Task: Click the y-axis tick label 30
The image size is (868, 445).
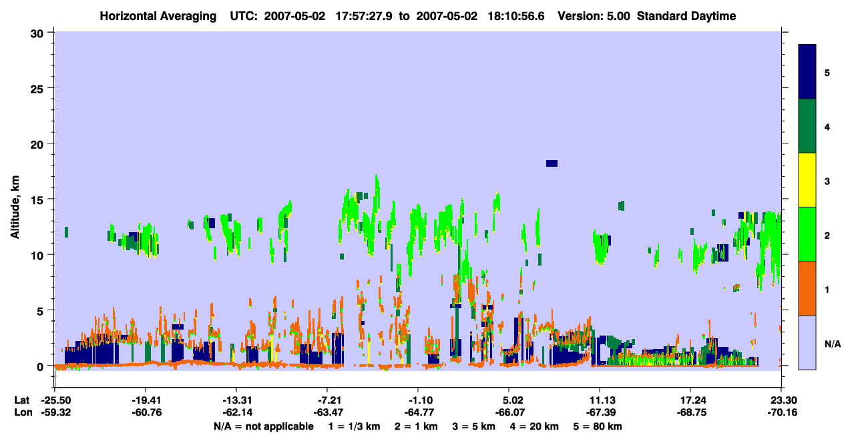Action: 39,33
